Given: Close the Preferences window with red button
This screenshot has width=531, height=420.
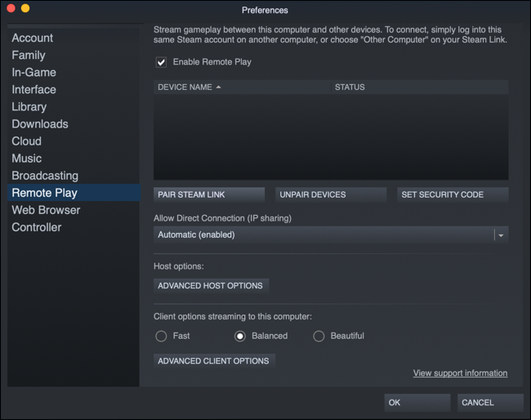Looking at the screenshot, I should pos(11,8).
